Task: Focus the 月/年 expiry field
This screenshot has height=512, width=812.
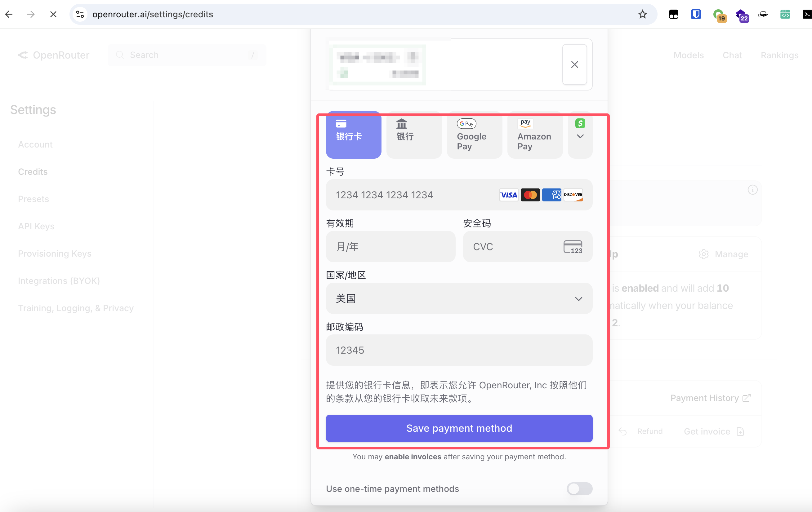Action: (x=390, y=247)
